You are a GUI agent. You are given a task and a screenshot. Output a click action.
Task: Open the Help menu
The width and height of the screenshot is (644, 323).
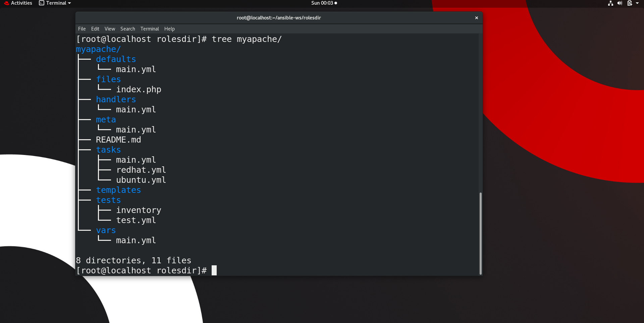(x=169, y=29)
